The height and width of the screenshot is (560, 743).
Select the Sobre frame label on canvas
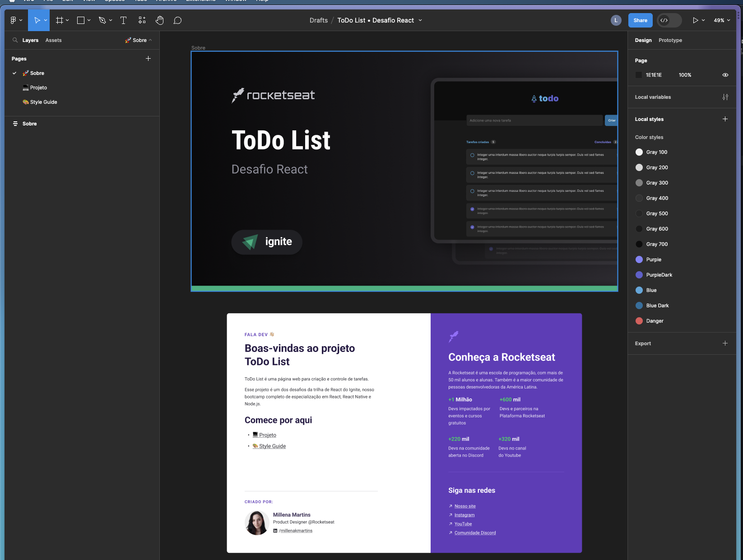click(x=198, y=48)
